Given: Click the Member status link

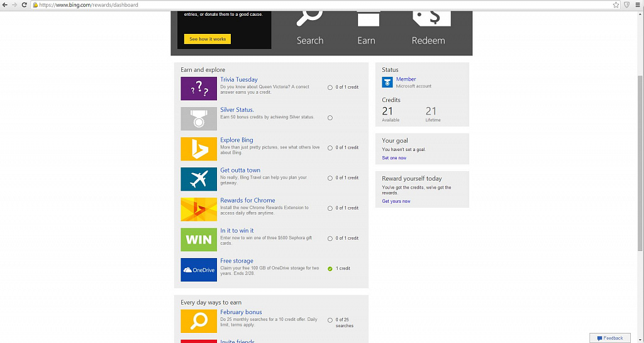Looking at the screenshot, I should point(406,79).
